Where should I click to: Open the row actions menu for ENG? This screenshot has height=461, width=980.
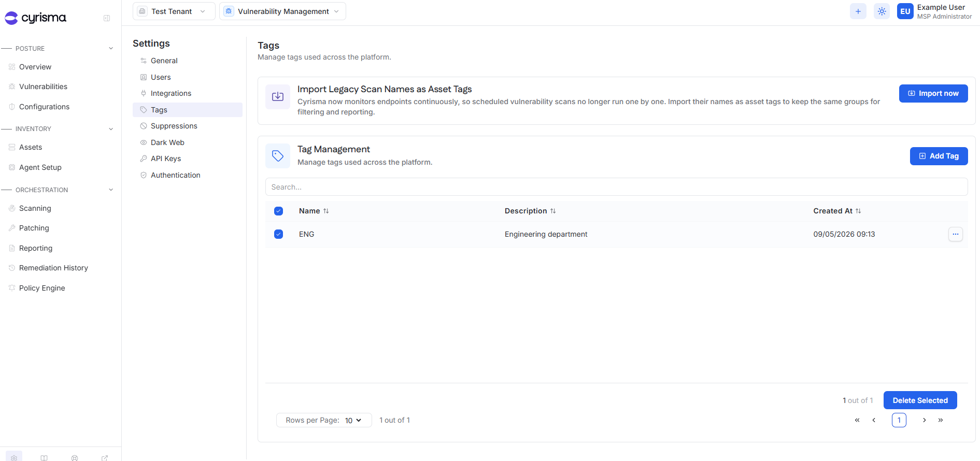coord(956,234)
